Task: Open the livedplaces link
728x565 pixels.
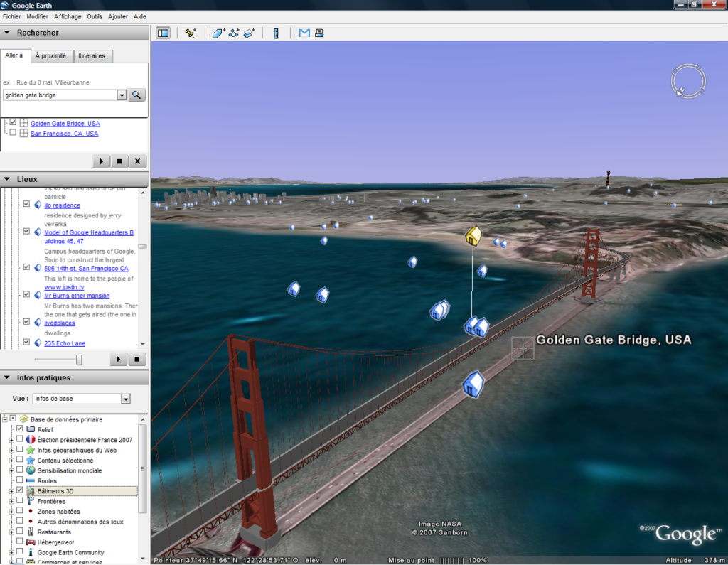Action: [x=60, y=323]
